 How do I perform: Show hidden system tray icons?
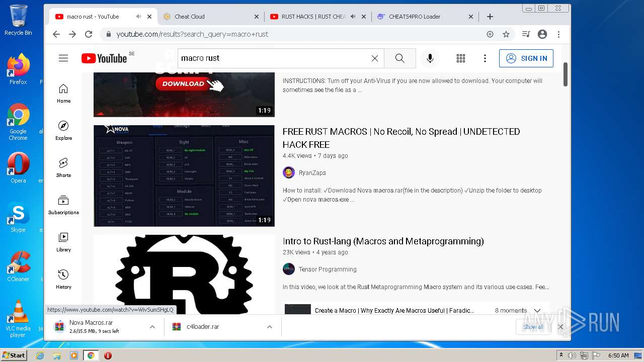561,355
